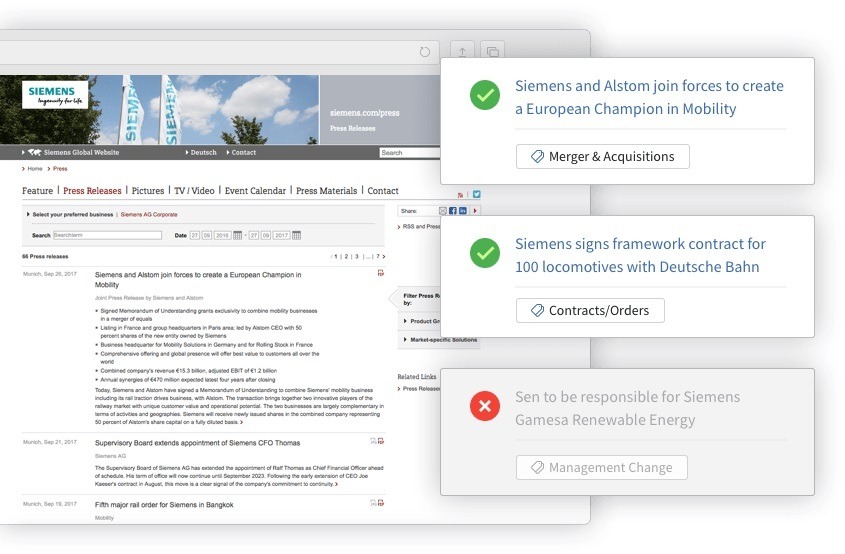Open Fifth major rail order Bangkok headline
The image size is (845, 554).
164,505
